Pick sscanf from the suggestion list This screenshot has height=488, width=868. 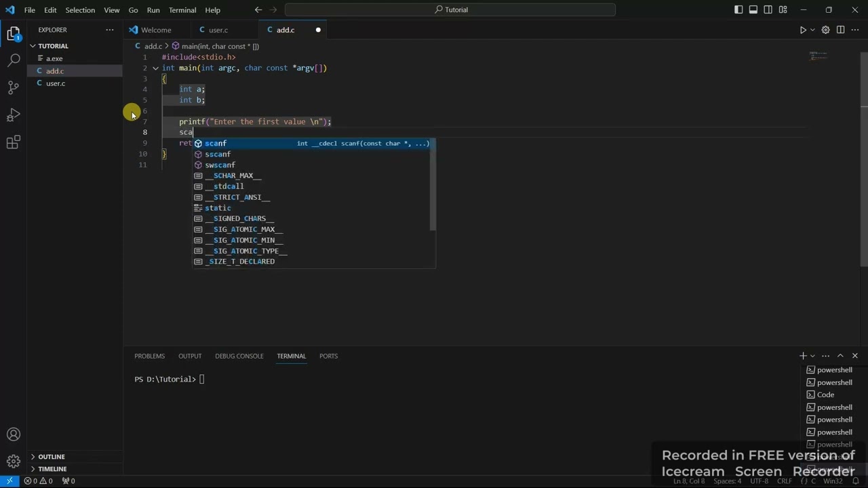point(312,155)
